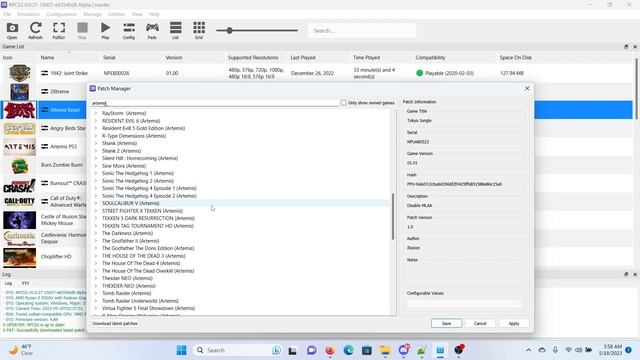Open the Config toolbar icon
Screen dimensions: 640x360
(x=129, y=31)
